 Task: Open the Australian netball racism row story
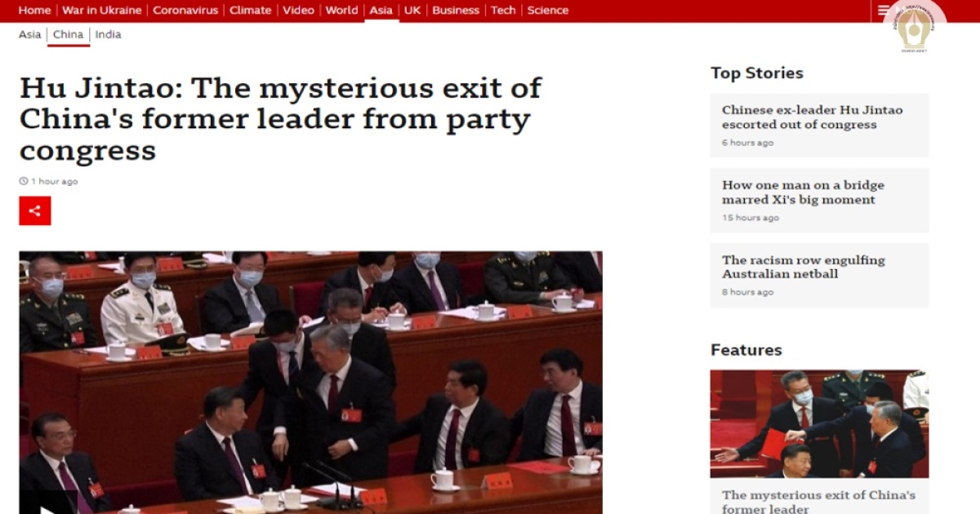[803, 268]
